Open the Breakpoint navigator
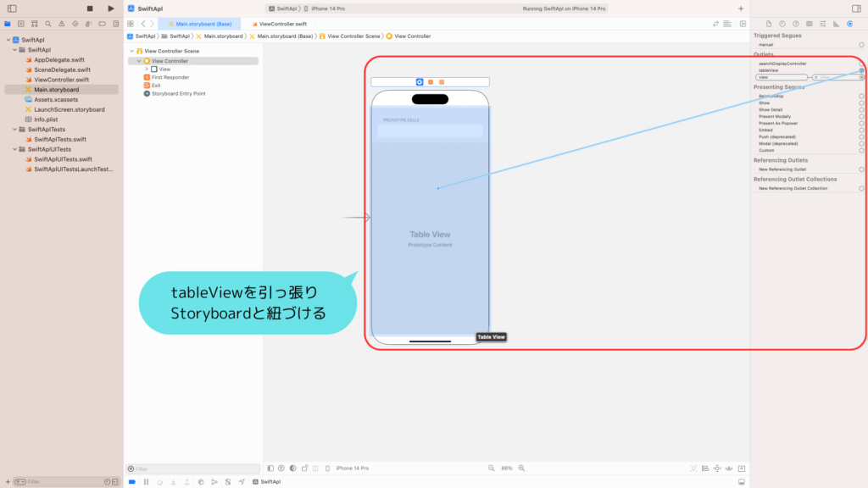The height and width of the screenshot is (488, 868). click(103, 24)
